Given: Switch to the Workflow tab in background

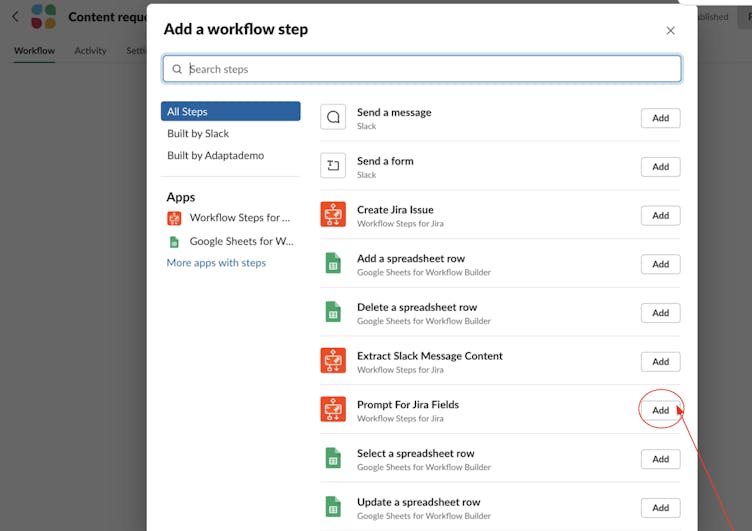Looking at the screenshot, I should point(35,50).
